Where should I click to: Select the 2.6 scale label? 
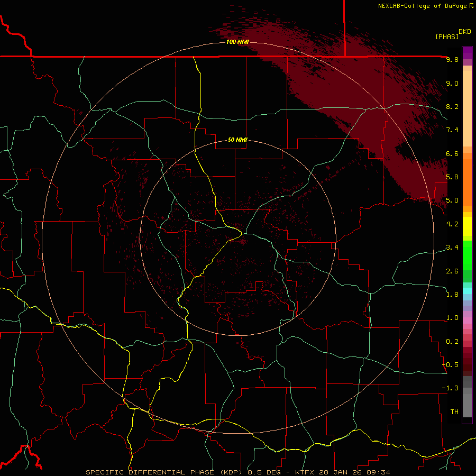tap(452, 271)
